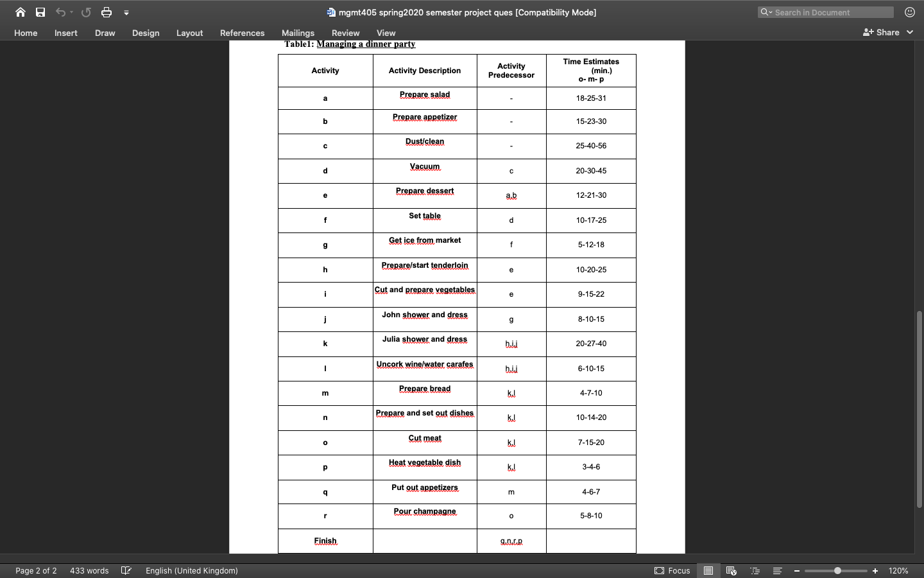Open Customize Quick Access Toolbar dropdown
This screenshot has width=924, height=578.
(x=126, y=12)
